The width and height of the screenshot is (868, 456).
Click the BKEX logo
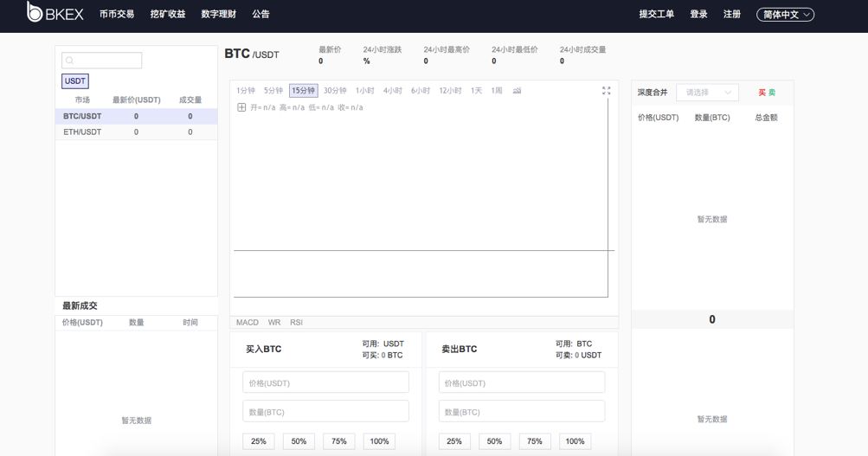tap(55, 12)
